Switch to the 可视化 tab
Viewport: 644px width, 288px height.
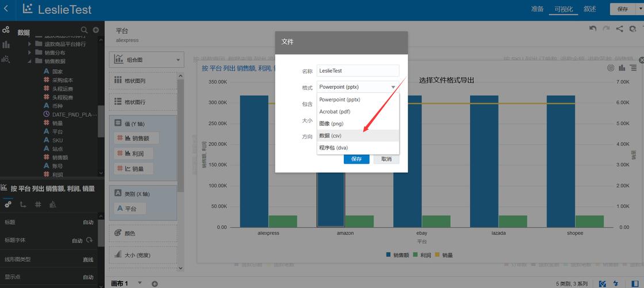coord(563,9)
